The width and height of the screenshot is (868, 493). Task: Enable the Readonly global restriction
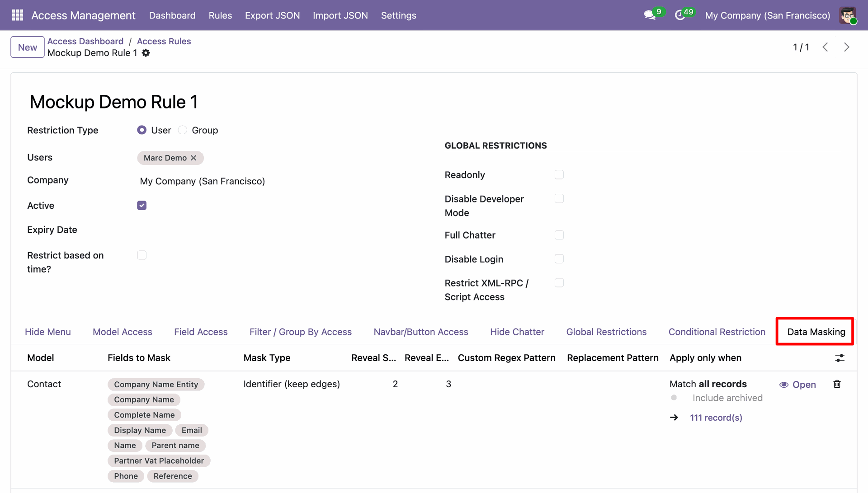(x=559, y=175)
